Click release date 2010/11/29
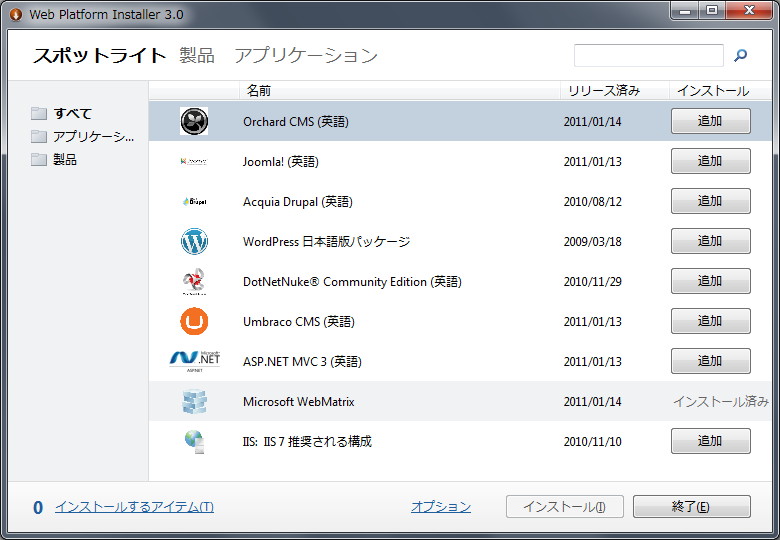This screenshot has width=780, height=540. pos(592,282)
